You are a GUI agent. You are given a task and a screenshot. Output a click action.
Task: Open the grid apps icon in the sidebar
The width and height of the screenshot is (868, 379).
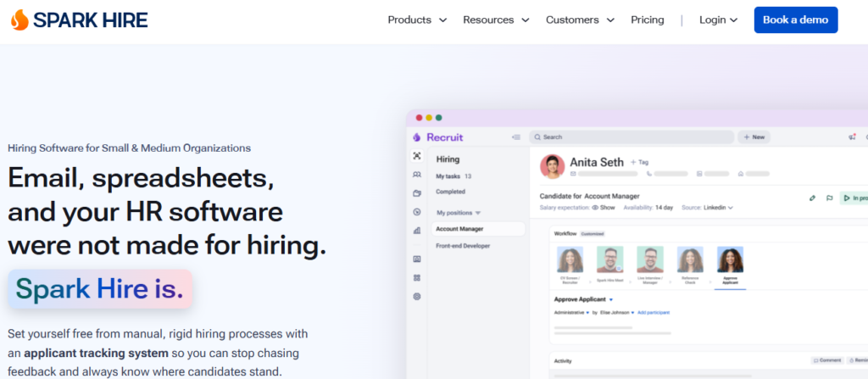(417, 277)
